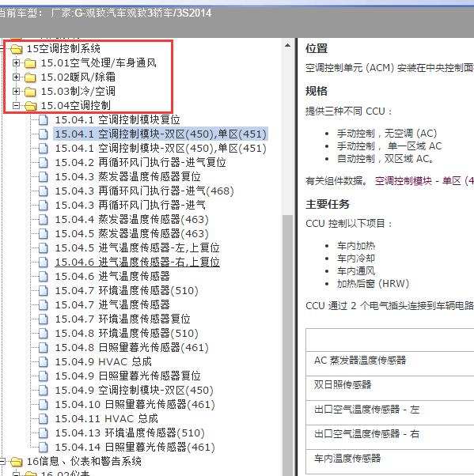Click folder icon beside 15.03制冷/空调
Screen dimensions: 474x476
30,92
